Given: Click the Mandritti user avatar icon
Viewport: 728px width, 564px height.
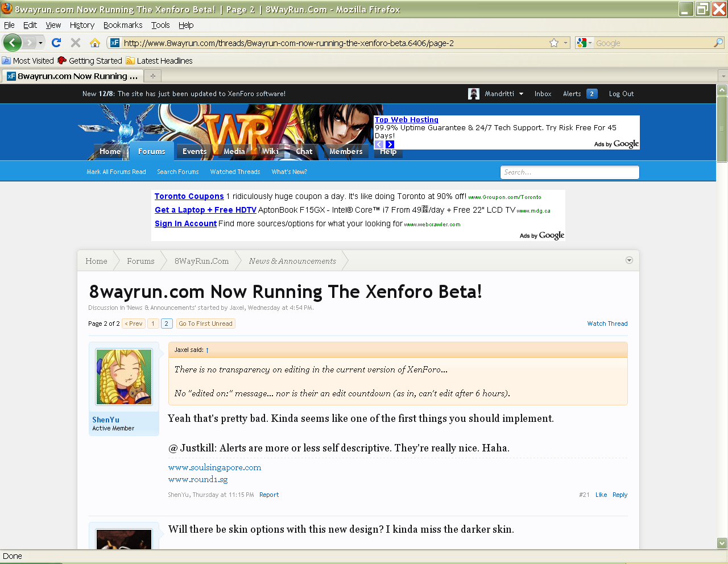Looking at the screenshot, I should click(x=474, y=94).
